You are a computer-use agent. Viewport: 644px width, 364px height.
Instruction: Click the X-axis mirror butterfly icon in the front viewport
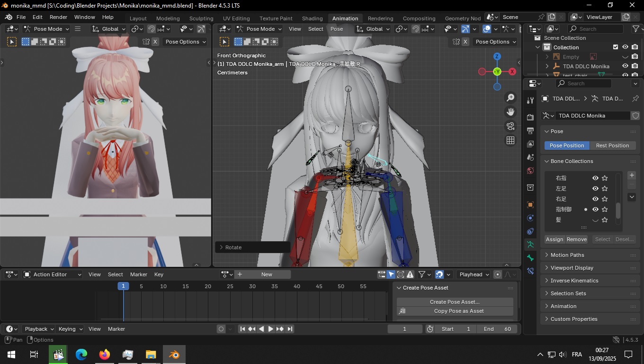click(456, 42)
